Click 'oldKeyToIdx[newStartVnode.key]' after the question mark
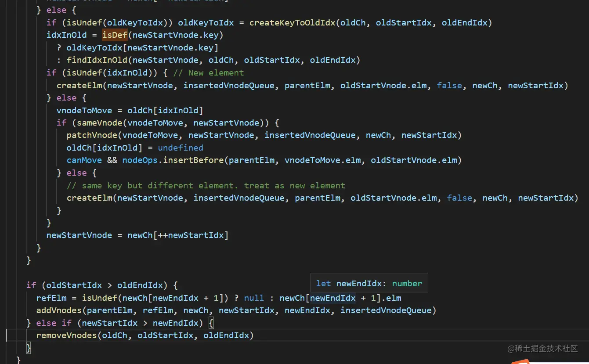The width and height of the screenshot is (589, 364). (x=142, y=47)
